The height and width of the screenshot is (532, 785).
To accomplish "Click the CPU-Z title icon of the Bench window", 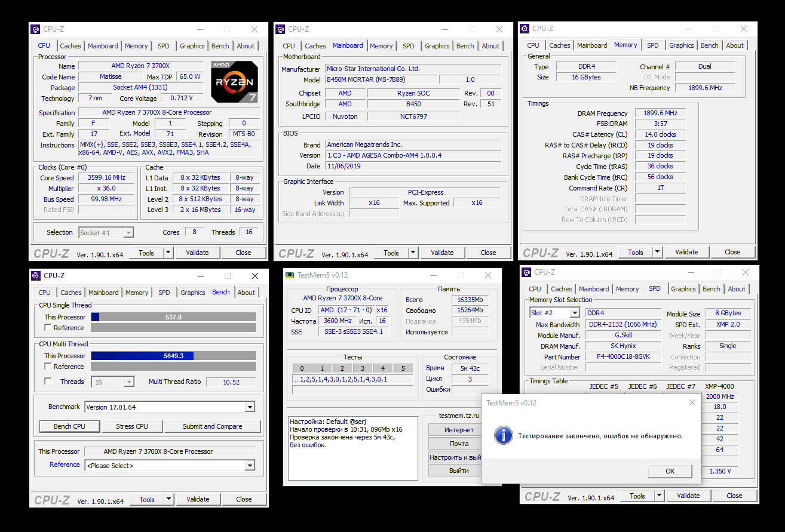I will click(36, 275).
